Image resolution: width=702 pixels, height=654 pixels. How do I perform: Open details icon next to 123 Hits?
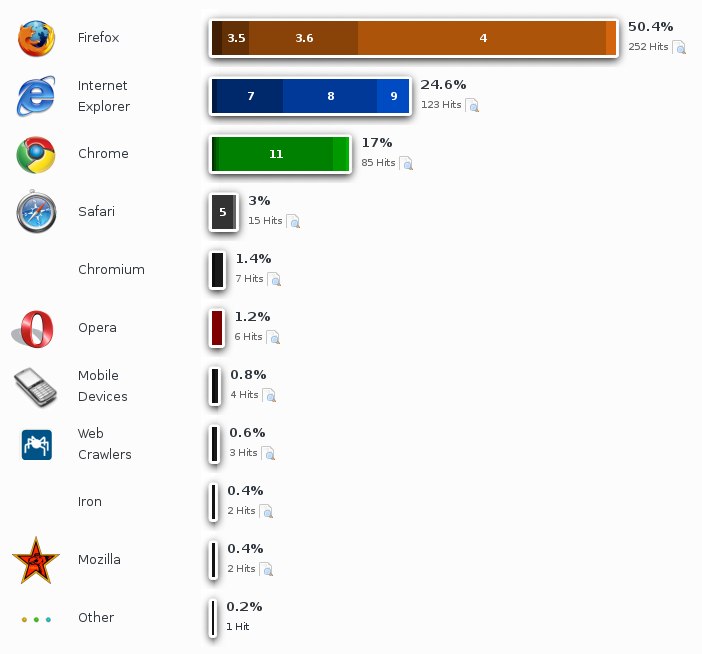(x=472, y=105)
